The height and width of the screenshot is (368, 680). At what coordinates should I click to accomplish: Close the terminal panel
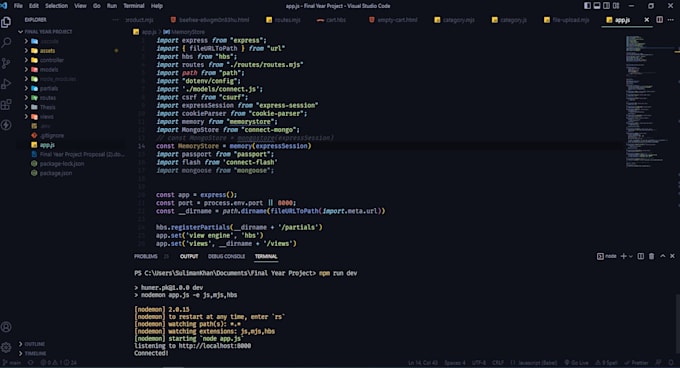tap(672, 256)
